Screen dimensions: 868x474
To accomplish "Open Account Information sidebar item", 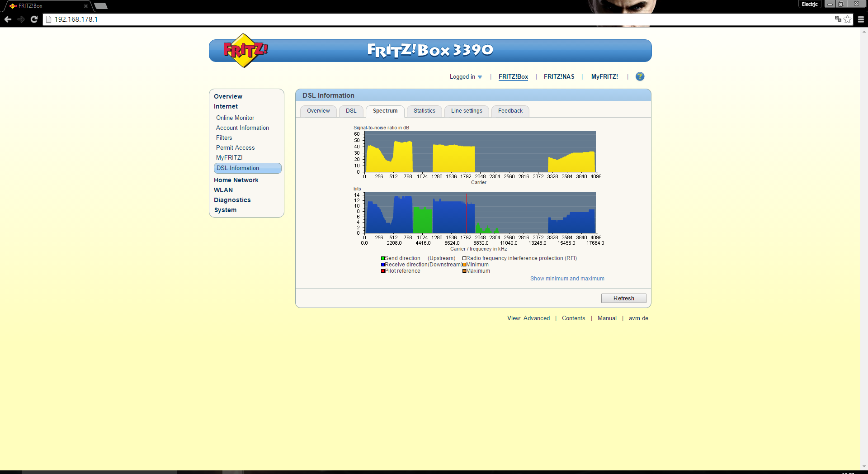I will point(242,128).
